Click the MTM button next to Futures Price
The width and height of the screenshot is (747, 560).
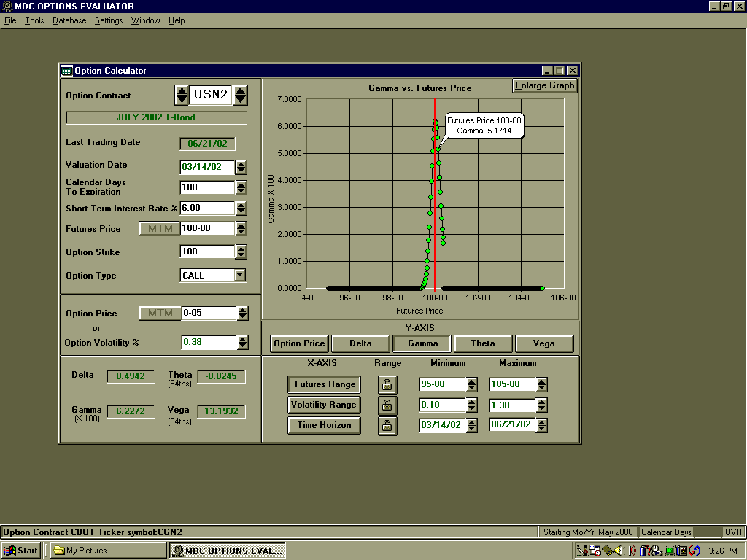click(x=160, y=228)
